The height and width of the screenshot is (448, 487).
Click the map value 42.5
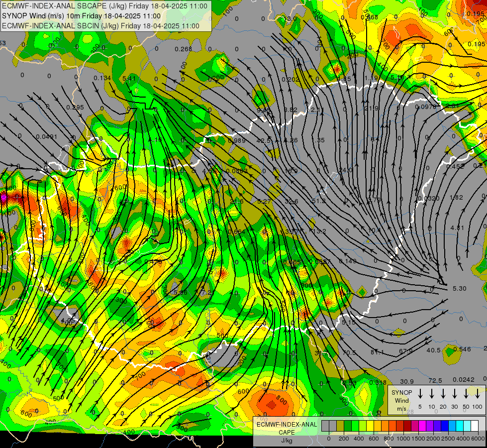tap(263, 140)
